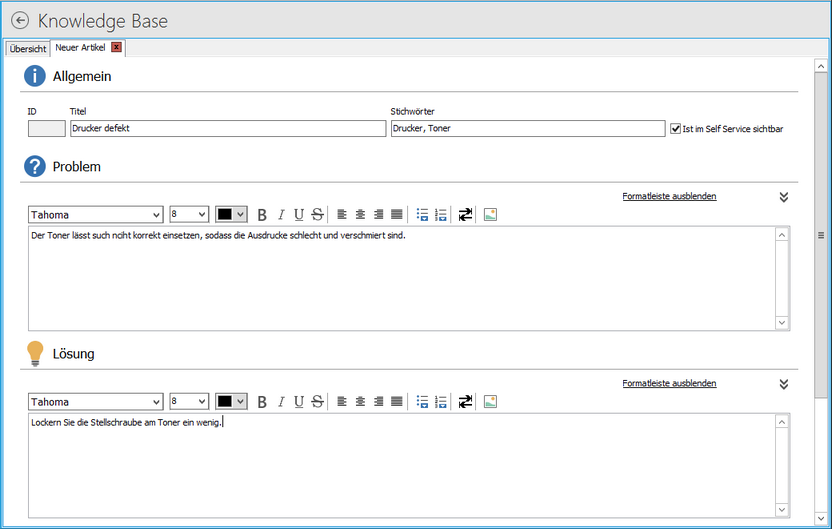Viewport: 834px width, 529px height.
Task: Switch to the Übersicht tab
Action: click(27, 48)
